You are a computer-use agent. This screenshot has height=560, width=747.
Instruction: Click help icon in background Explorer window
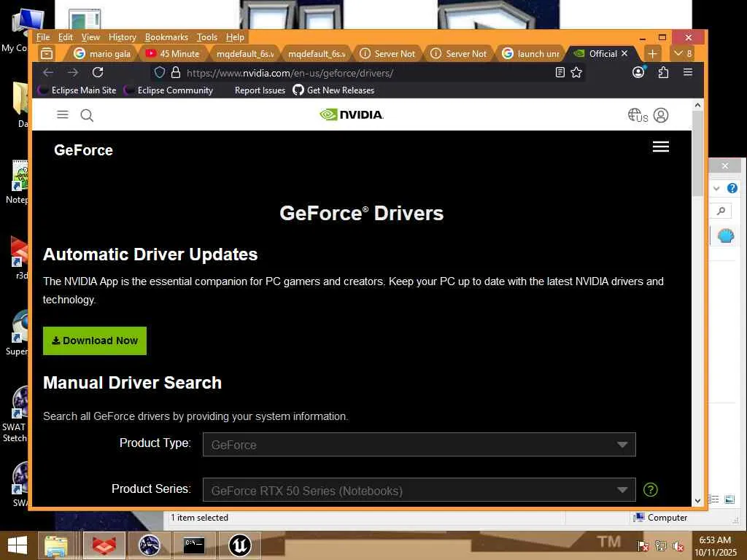coord(732,188)
